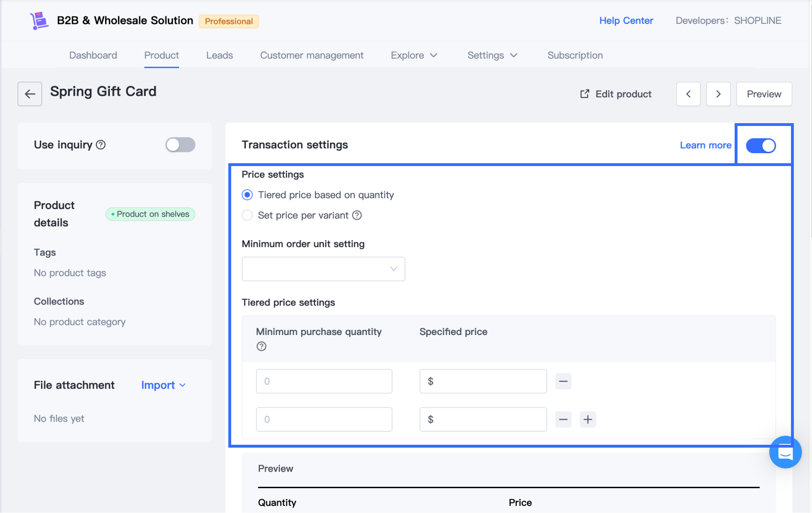Expand the Settings navigation menu
812x513 pixels.
point(492,55)
